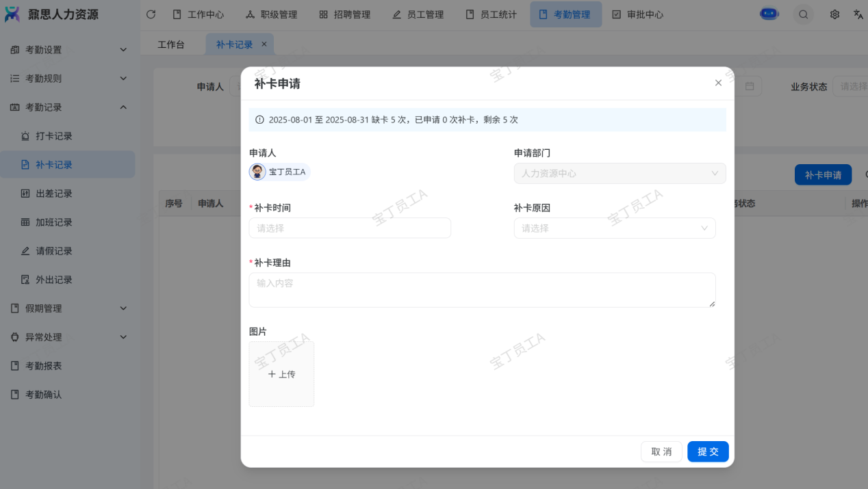Collapse the 考勤记录 sidebar group

point(68,107)
